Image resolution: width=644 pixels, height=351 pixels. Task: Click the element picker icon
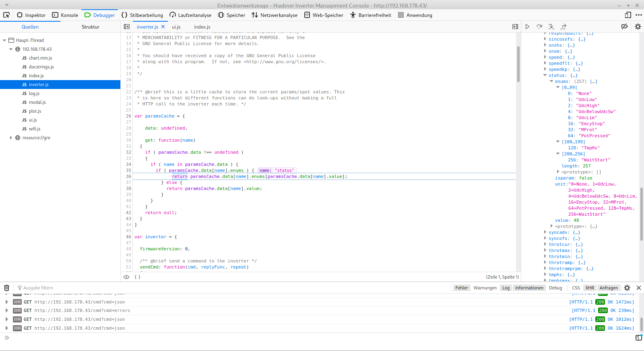pos(6,15)
